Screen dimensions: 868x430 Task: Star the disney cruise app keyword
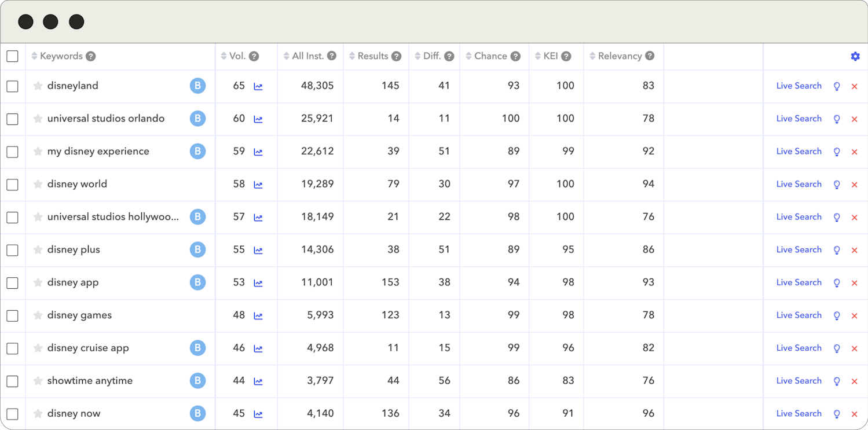[38, 348]
